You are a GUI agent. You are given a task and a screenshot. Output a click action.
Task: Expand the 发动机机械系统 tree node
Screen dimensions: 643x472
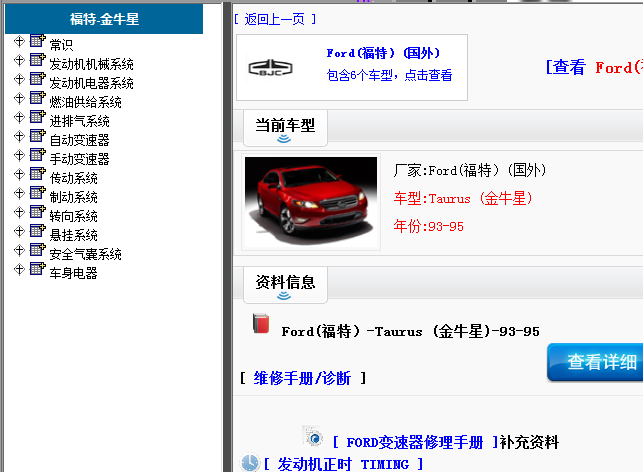[x=19, y=60]
